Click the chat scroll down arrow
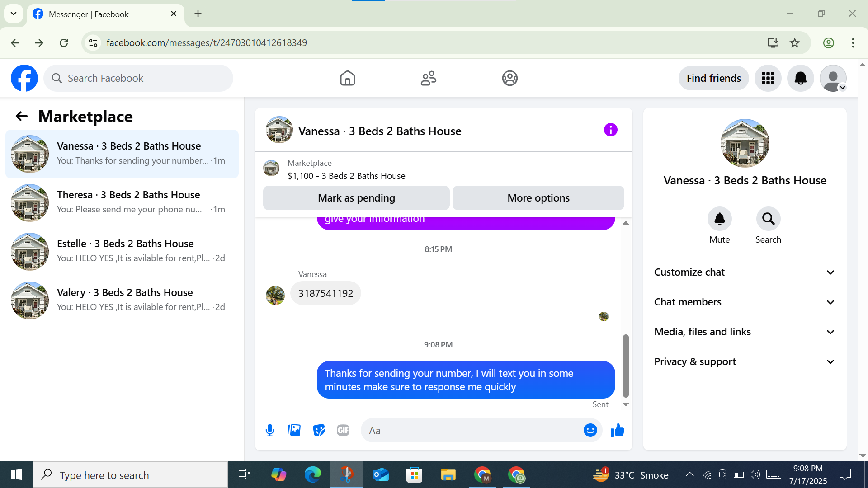868x488 pixels. 626,404
